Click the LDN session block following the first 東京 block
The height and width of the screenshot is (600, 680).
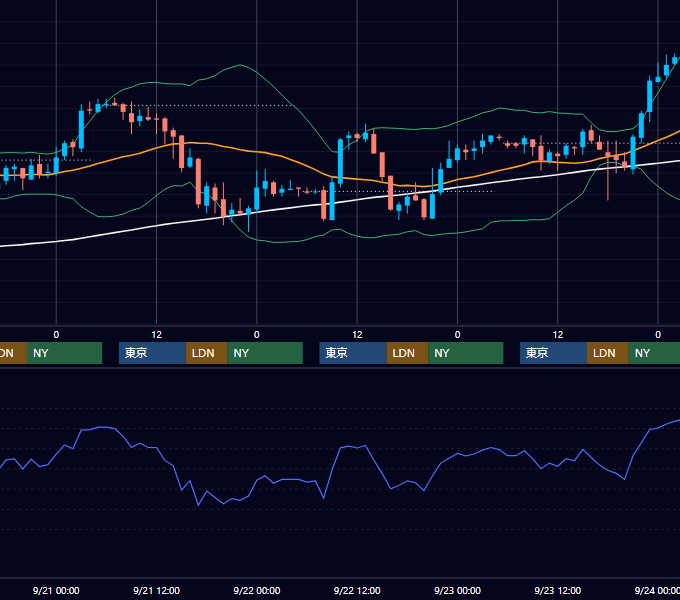(x=206, y=353)
